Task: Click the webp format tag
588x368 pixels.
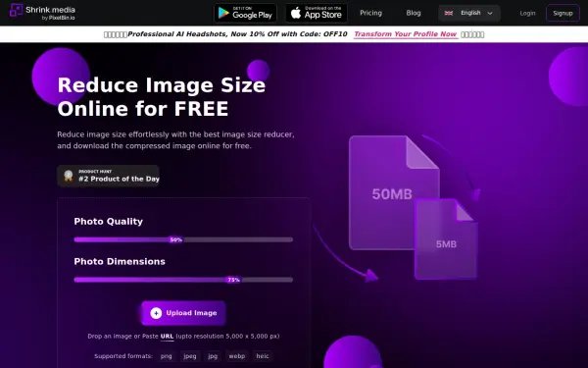Action: tap(237, 356)
